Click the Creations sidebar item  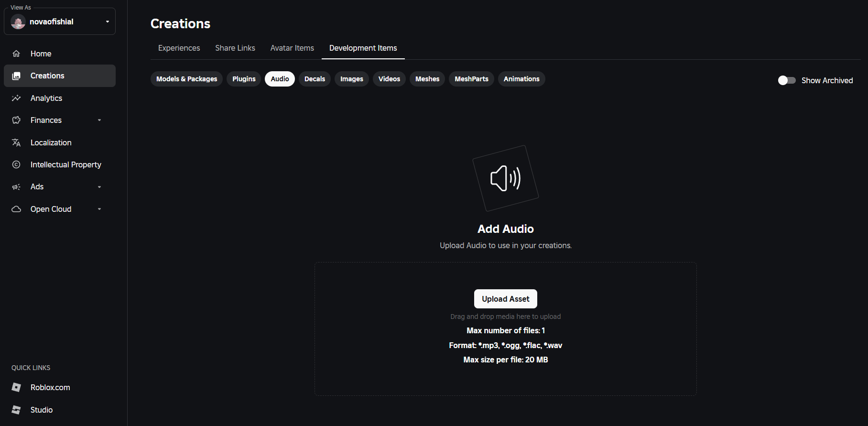60,76
